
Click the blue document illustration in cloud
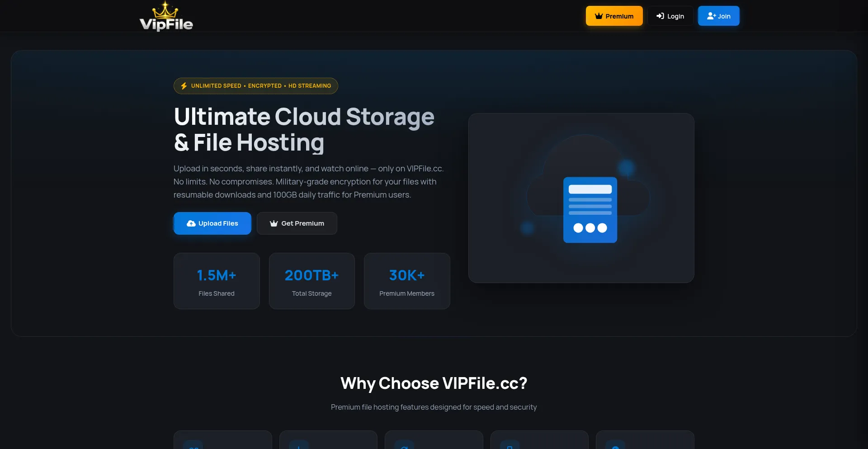590,210
